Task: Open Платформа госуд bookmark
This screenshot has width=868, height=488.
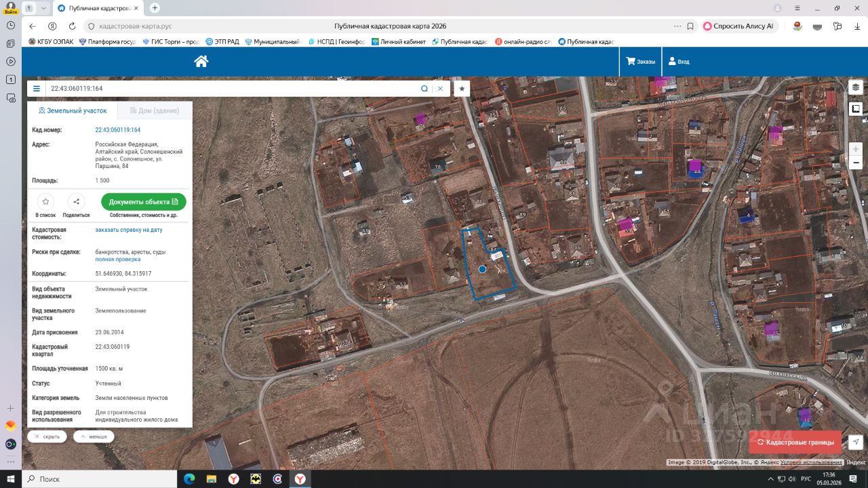Action: point(108,42)
